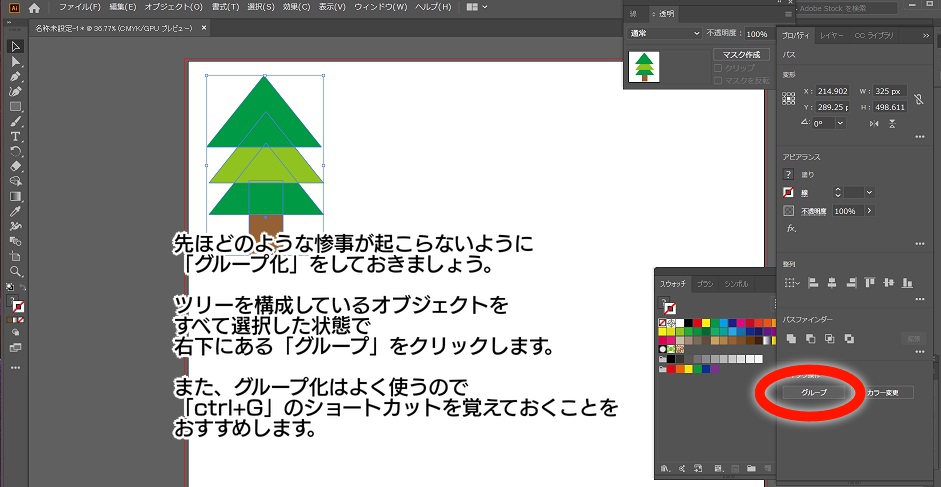
Task: Select the Selection tool (black arrow)
Action: (16, 47)
